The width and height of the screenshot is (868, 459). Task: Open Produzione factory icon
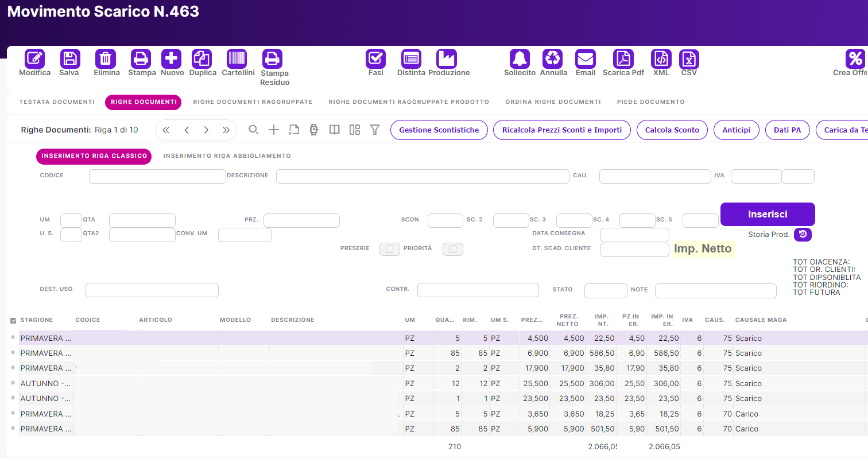446,59
